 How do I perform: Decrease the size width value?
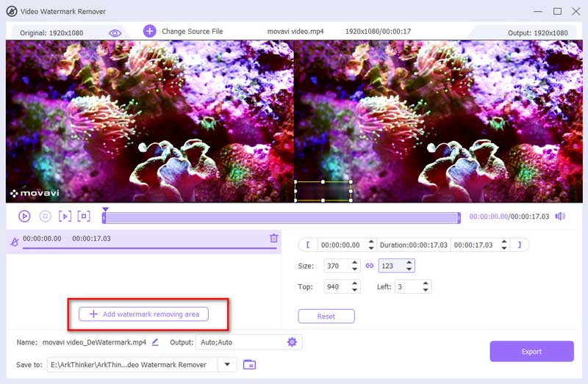[355, 269]
